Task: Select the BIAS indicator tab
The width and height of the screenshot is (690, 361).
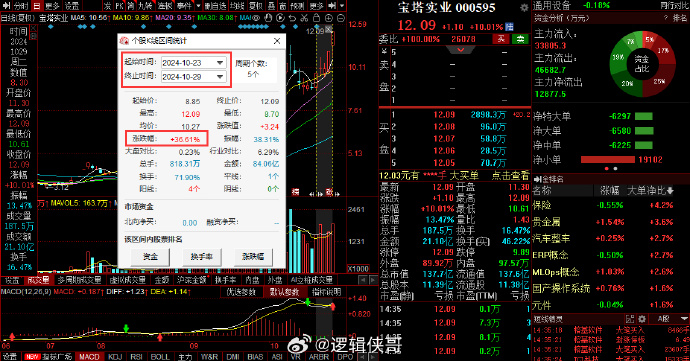Action: click(255, 357)
